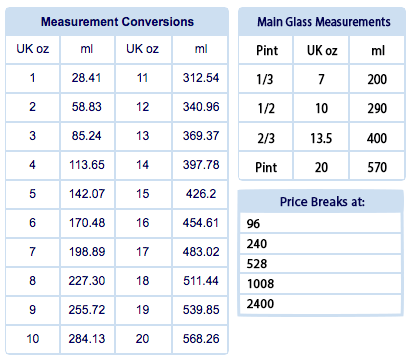The height and width of the screenshot is (362, 411).
Task: Select the 2/3 pint row label
Action: click(x=266, y=138)
